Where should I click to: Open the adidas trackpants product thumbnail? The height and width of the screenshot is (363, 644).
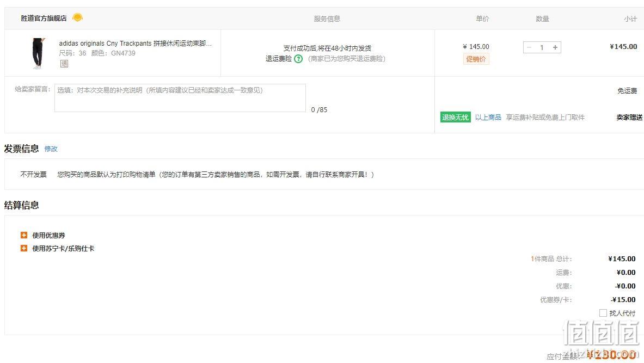pyautogui.click(x=38, y=53)
